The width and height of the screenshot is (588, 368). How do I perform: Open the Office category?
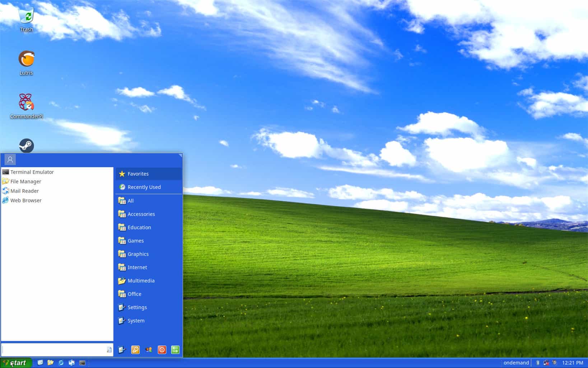(x=149, y=294)
